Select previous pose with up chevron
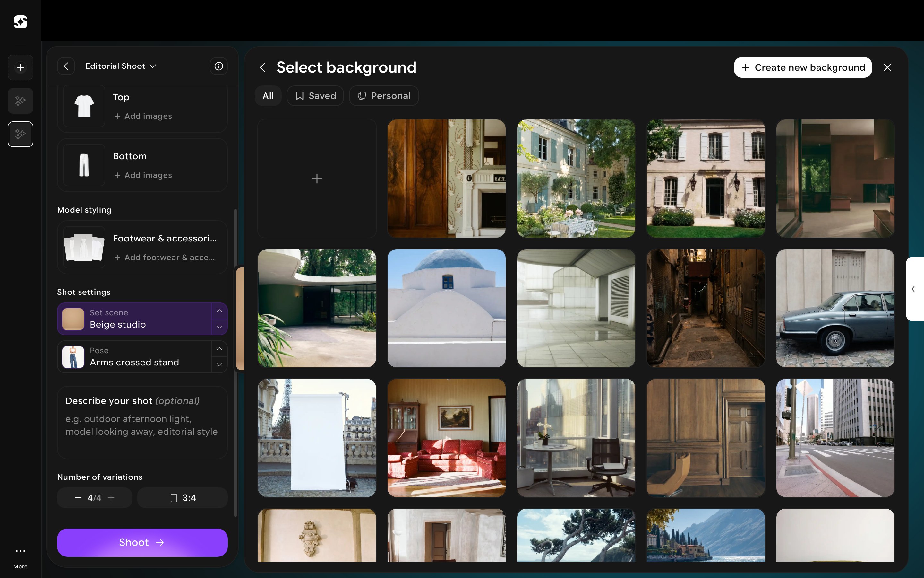 coord(219,349)
